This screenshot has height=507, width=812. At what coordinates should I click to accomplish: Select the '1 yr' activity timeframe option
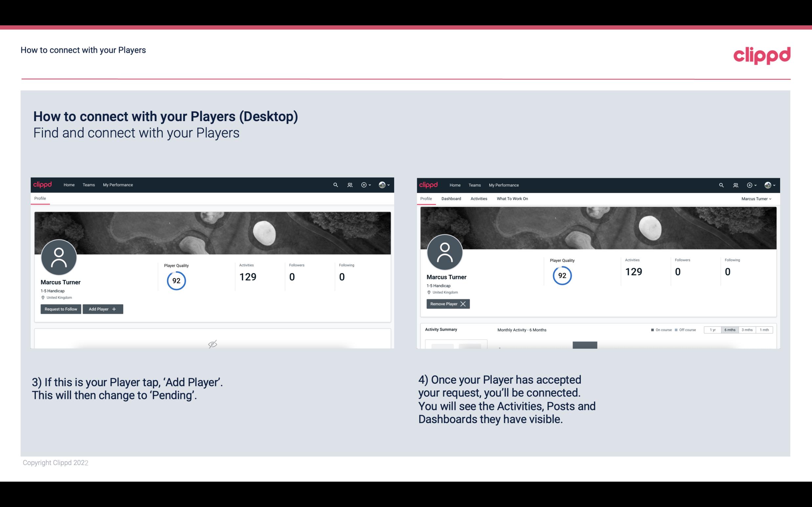[712, 329]
